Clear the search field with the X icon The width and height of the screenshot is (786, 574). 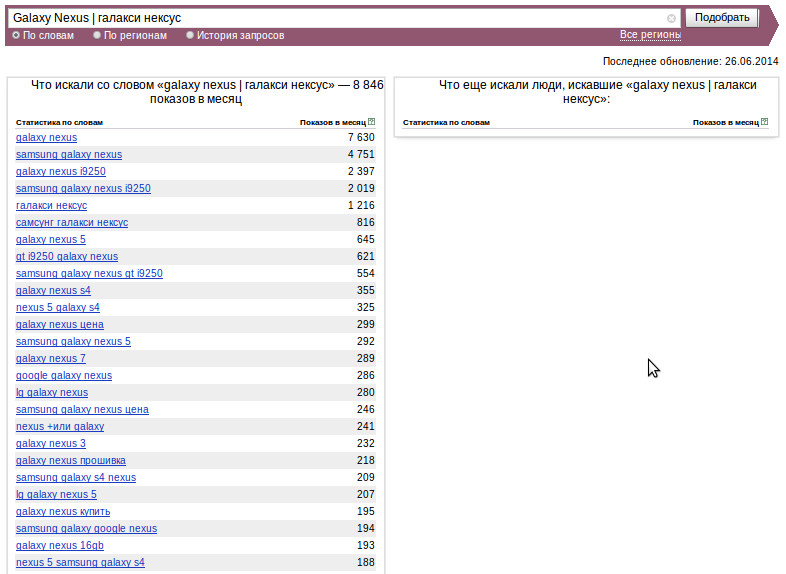[671, 19]
